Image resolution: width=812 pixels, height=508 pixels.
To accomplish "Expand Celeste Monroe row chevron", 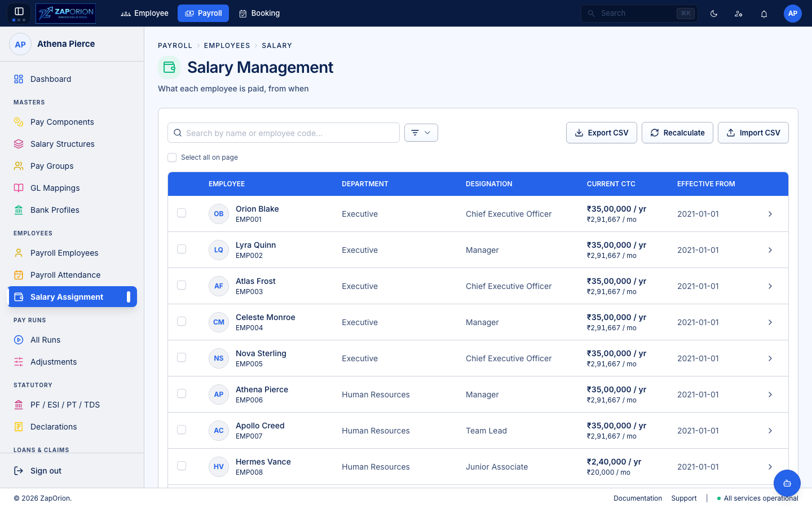I will pyautogui.click(x=770, y=322).
